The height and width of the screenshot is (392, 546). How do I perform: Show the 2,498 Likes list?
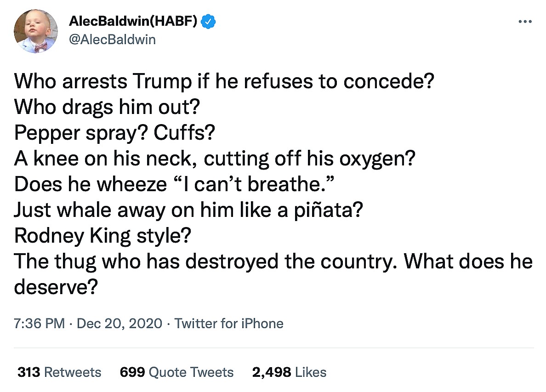(289, 372)
